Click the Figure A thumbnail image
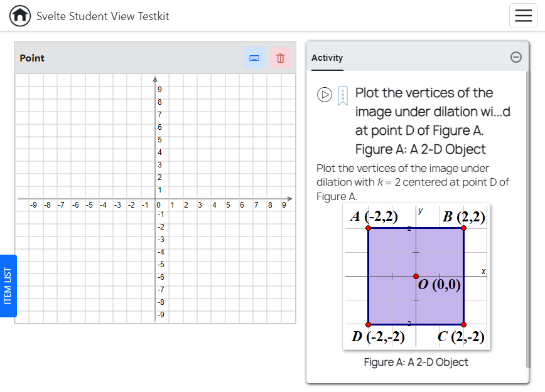The height and width of the screenshot is (392, 545). click(x=416, y=276)
